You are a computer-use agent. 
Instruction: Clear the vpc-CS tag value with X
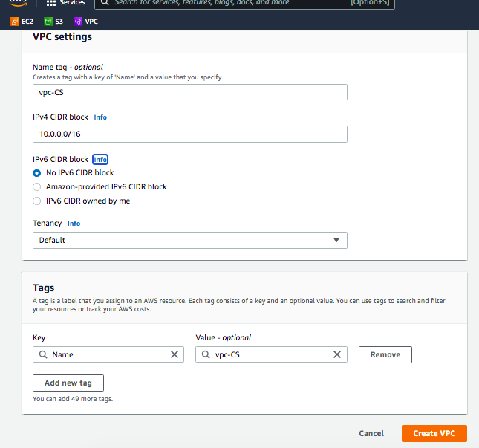[337, 354]
